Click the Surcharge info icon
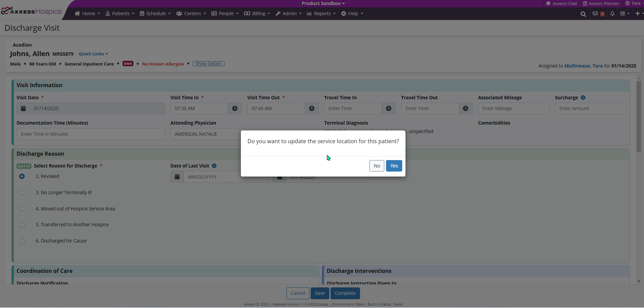The width and height of the screenshot is (644, 308). 583,98
